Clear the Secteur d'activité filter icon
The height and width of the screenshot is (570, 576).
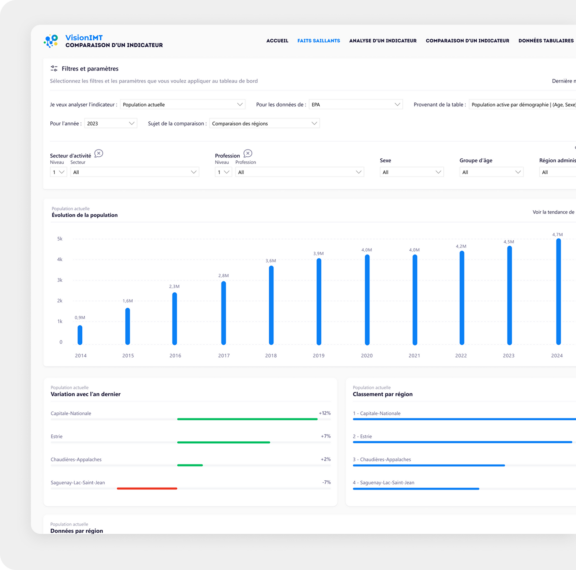99,153
